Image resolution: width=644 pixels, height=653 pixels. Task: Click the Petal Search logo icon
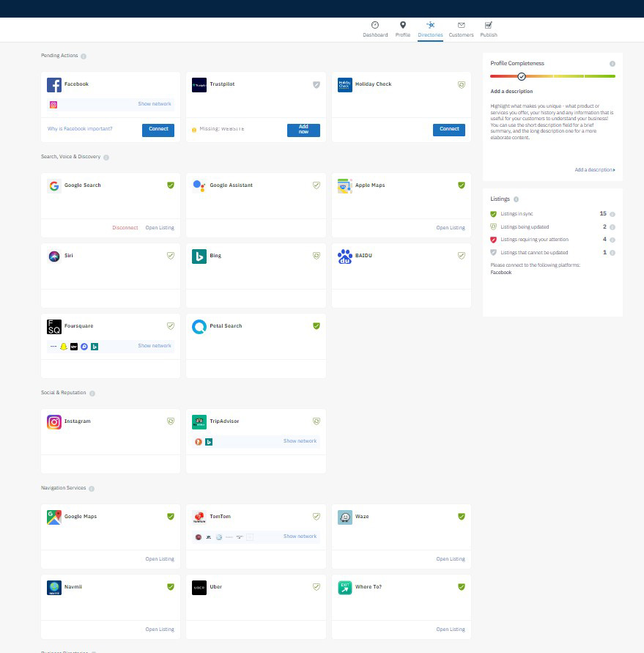click(x=199, y=327)
